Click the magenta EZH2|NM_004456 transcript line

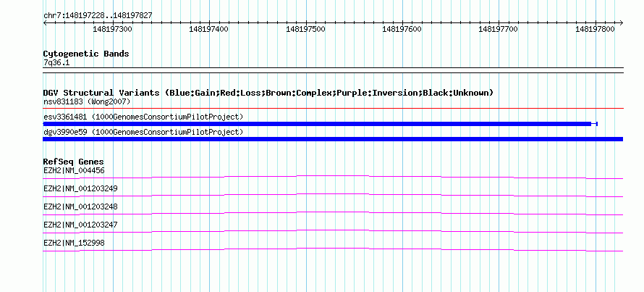click(333, 178)
